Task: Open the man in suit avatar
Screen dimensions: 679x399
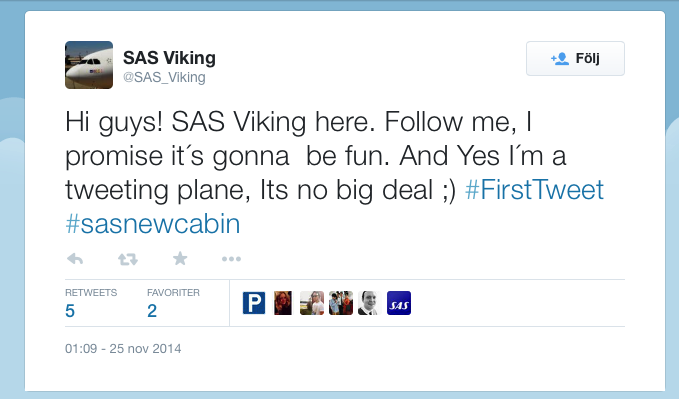Action: click(x=369, y=303)
